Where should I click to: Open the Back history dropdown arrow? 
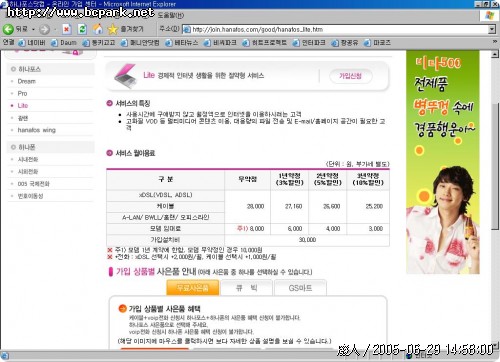point(33,30)
